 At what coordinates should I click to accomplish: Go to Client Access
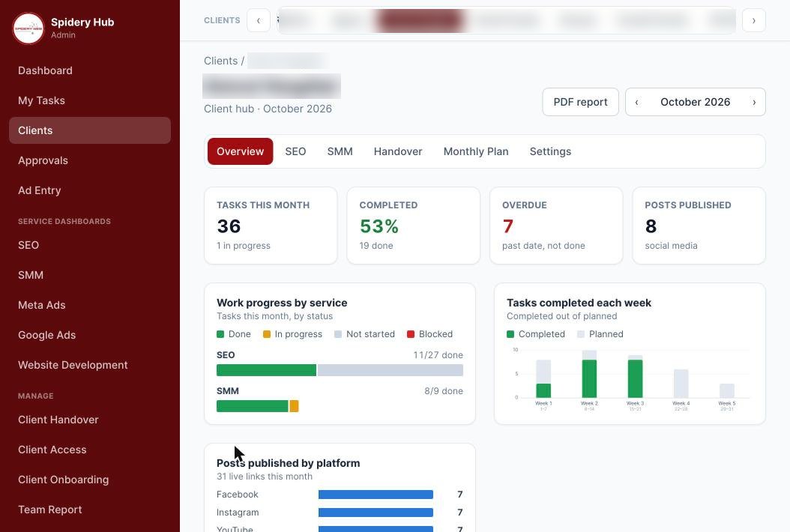pos(90,450)
